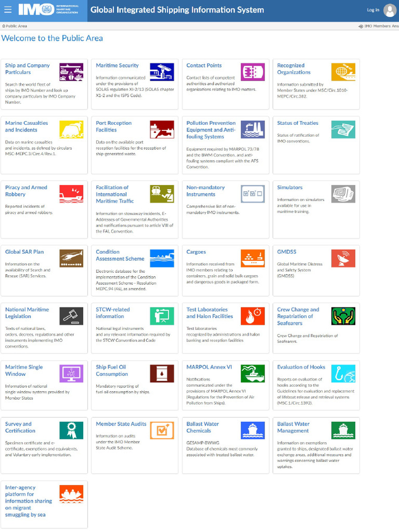The image size is (399, 532).
Task: Open Non-mandatory Instruments title
Action: point(205,191)
